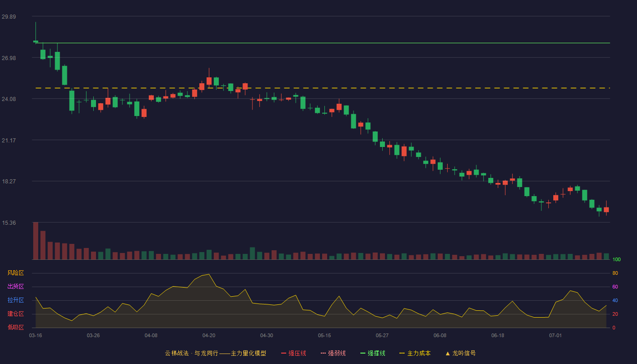Click the 07-01 date axis label
This screenshot has width=637, height=364.
click(556, 335)
